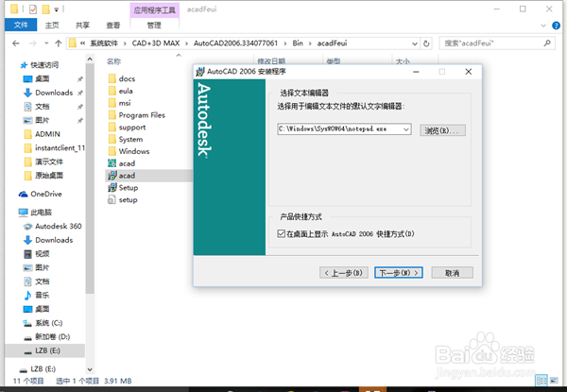Open the 原始桌面 folder in sidebar
The width and height of the screenshot is (567, 392).
coord(43,176)
